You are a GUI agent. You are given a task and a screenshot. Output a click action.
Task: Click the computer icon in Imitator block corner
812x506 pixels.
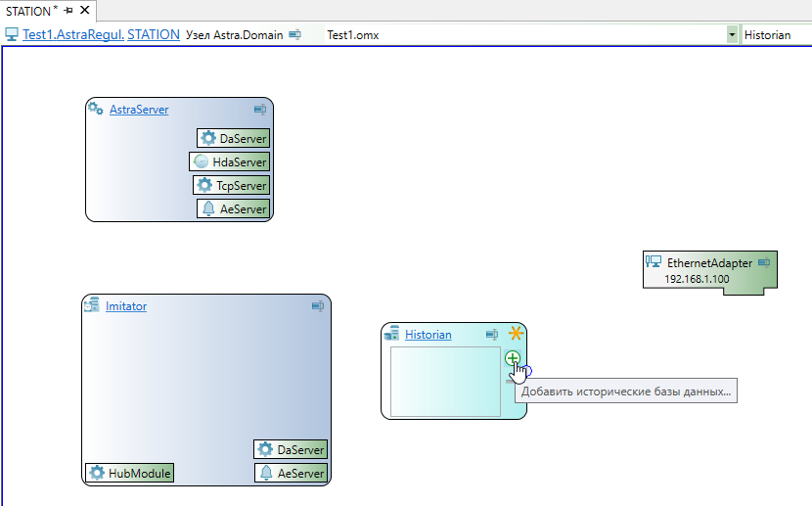click(318, 306)
